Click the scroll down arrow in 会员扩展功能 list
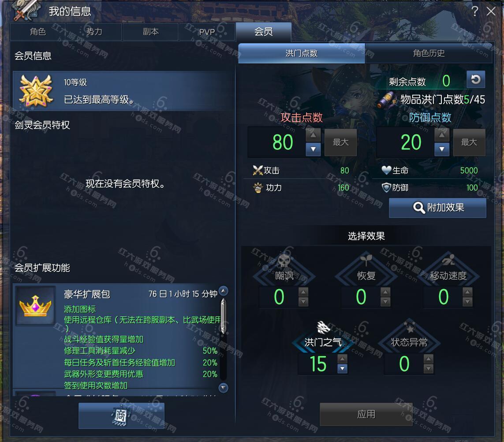504x442 pixels. 223,388
